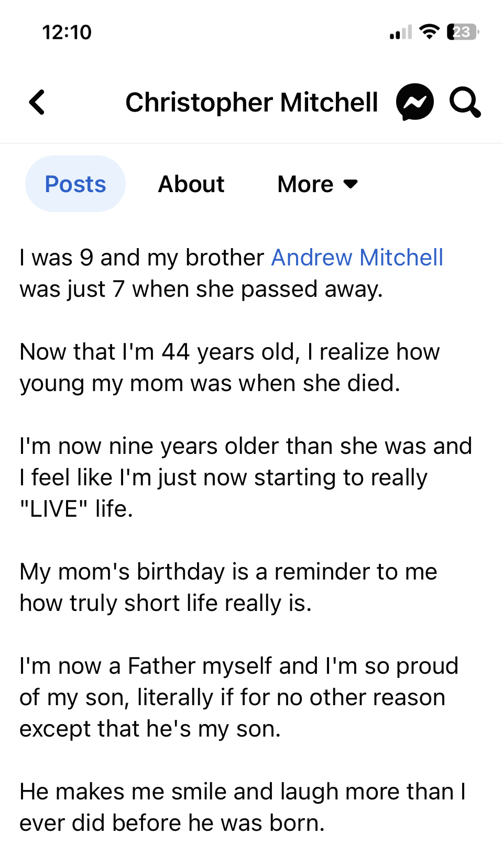Tap the search magnifier icon
Viewport: 503px width, 868px height.
coord(465,102)
